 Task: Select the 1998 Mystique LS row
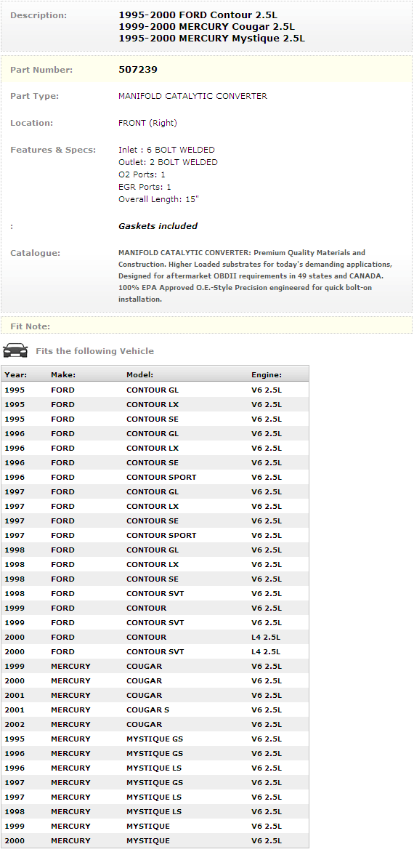pos(155,811)
